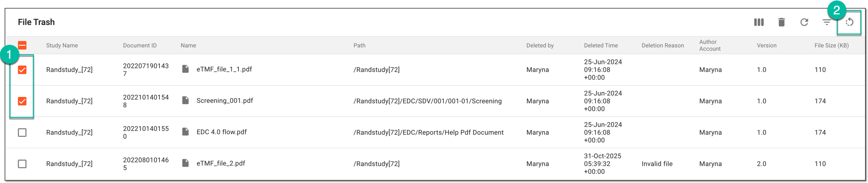Click the trash delete icon
Image resolution: width=868 pixels, height=183 pixels.
[781, 22]
